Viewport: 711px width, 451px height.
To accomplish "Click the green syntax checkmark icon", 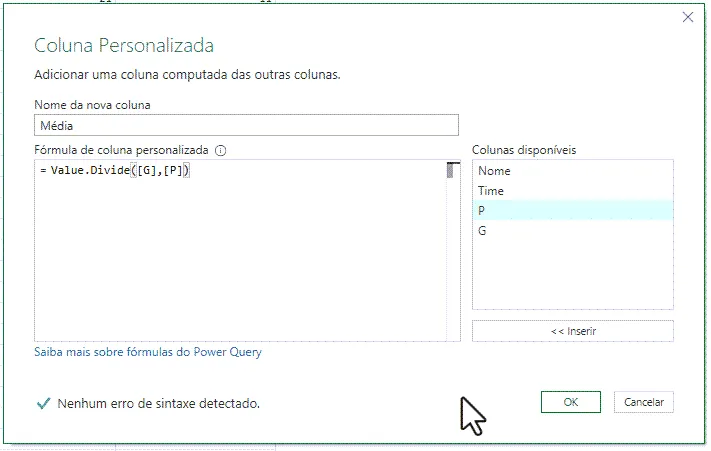I will click(x=44, y=403).
